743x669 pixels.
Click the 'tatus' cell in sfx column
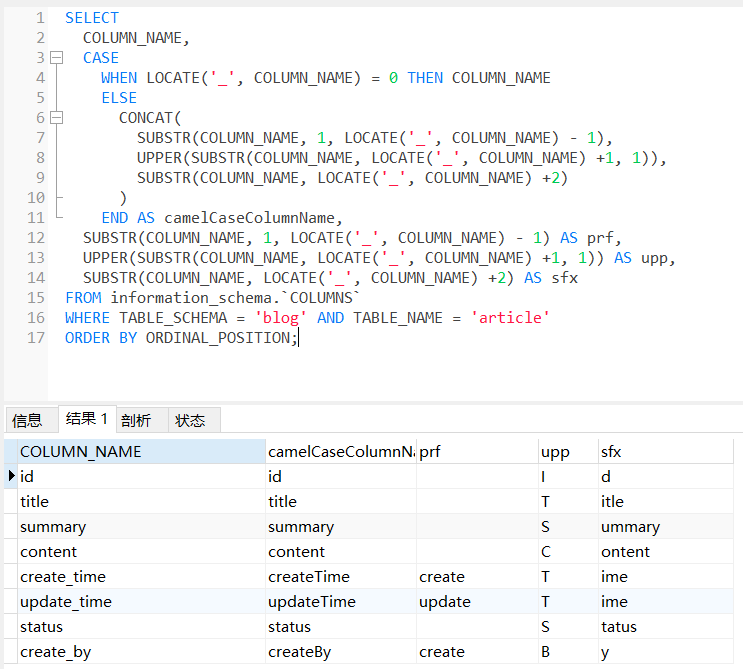[x=666, y=627]
